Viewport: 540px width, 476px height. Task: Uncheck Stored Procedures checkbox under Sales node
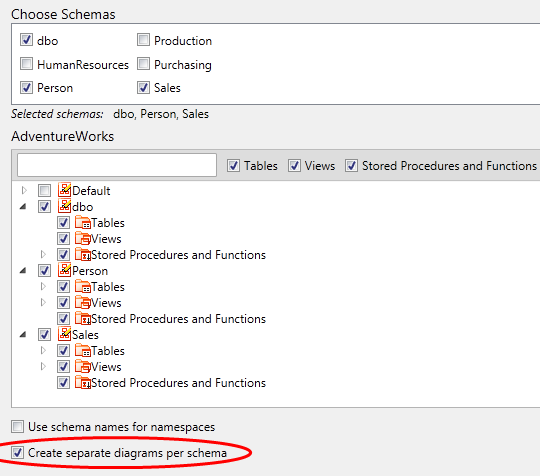(x=63, y=383)
